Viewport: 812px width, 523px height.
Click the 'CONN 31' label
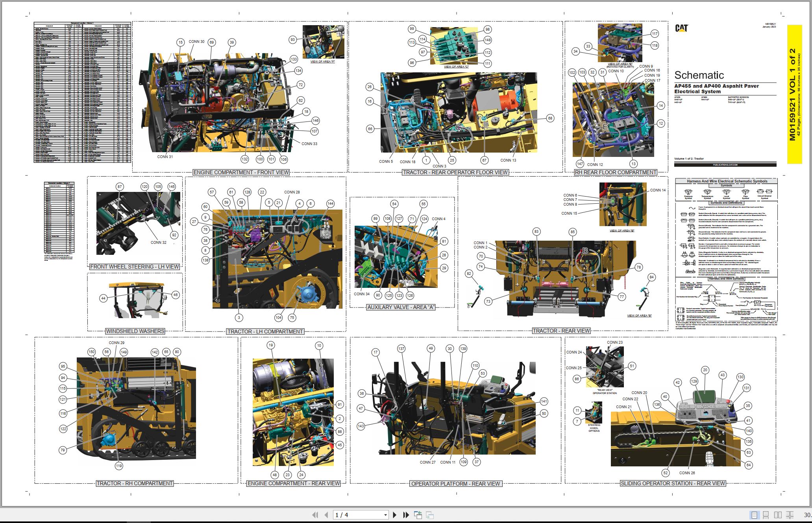tap(165, 157)
